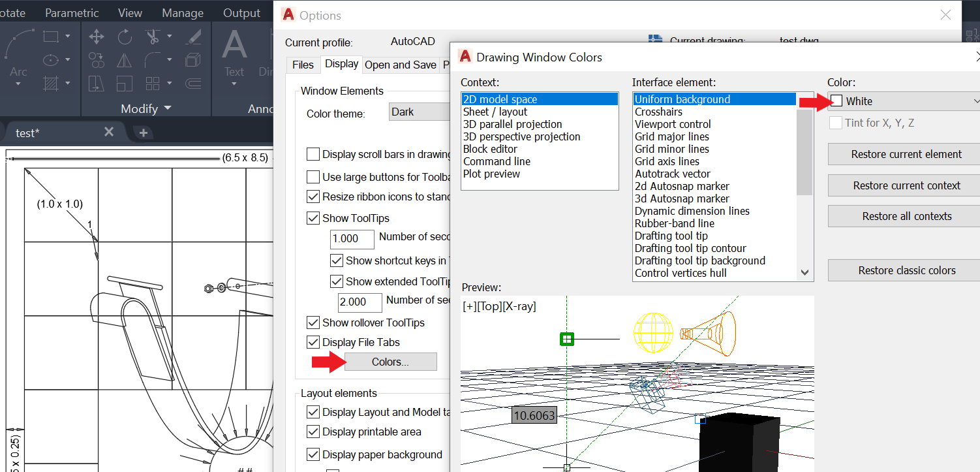Open the Color dropdown showing White
980x472 pixels.
(904, 101)
